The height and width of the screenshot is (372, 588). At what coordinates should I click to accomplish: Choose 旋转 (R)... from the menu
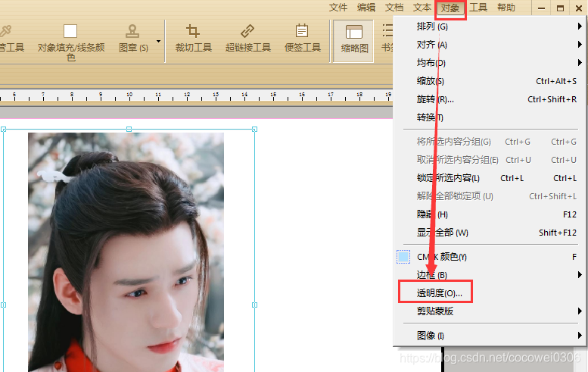pyautogui.click(x=490, y=99)
